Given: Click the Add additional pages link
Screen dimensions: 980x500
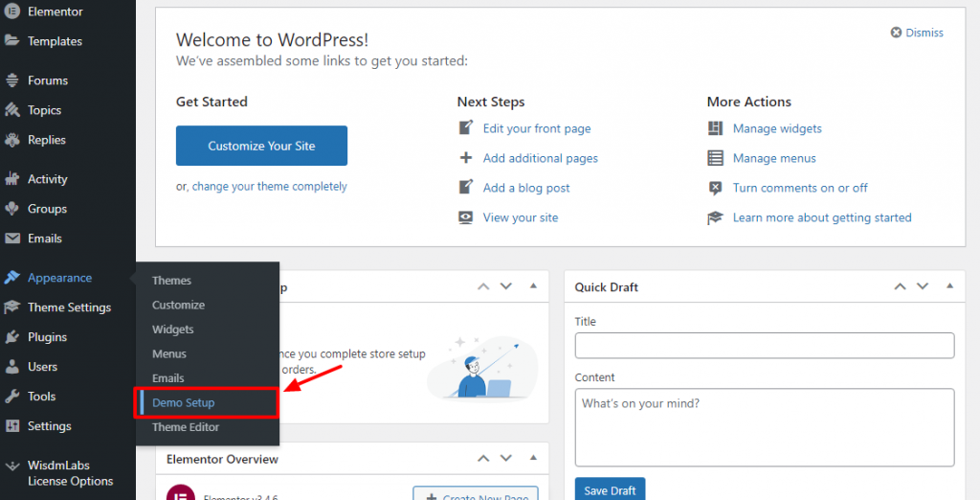Looking at the screenshot, I should pos(541,158).
